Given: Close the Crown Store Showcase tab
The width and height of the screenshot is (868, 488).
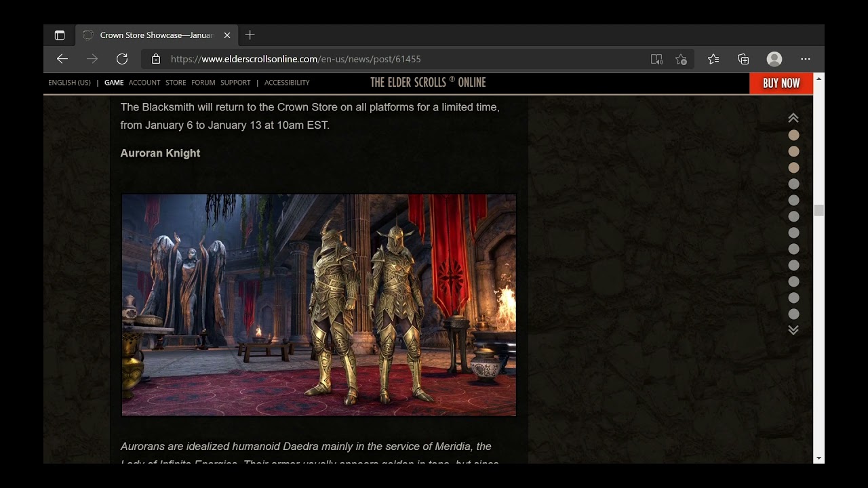Looking at the screenshot, I should (227, 35).
